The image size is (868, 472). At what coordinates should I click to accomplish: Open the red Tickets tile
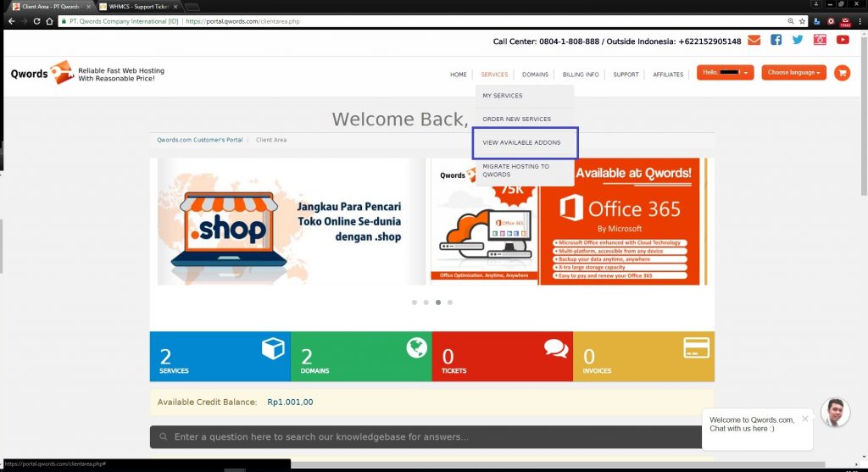coord(502,355)
